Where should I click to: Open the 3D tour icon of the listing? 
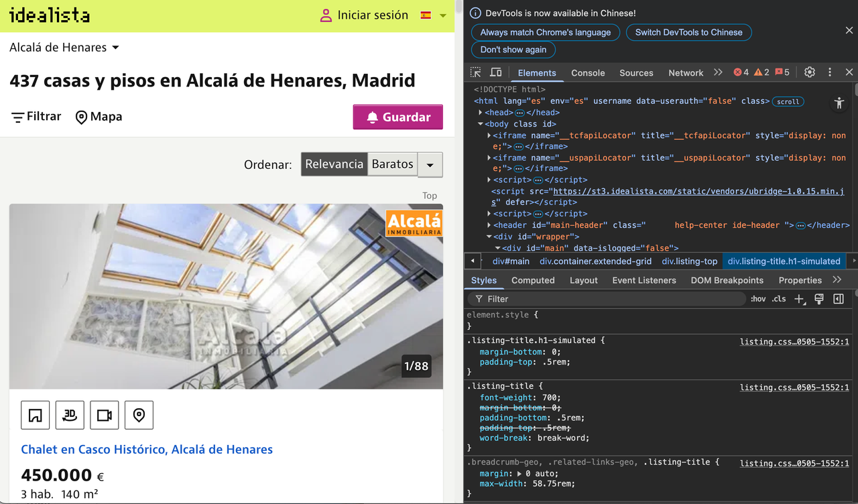coord(70,416)
